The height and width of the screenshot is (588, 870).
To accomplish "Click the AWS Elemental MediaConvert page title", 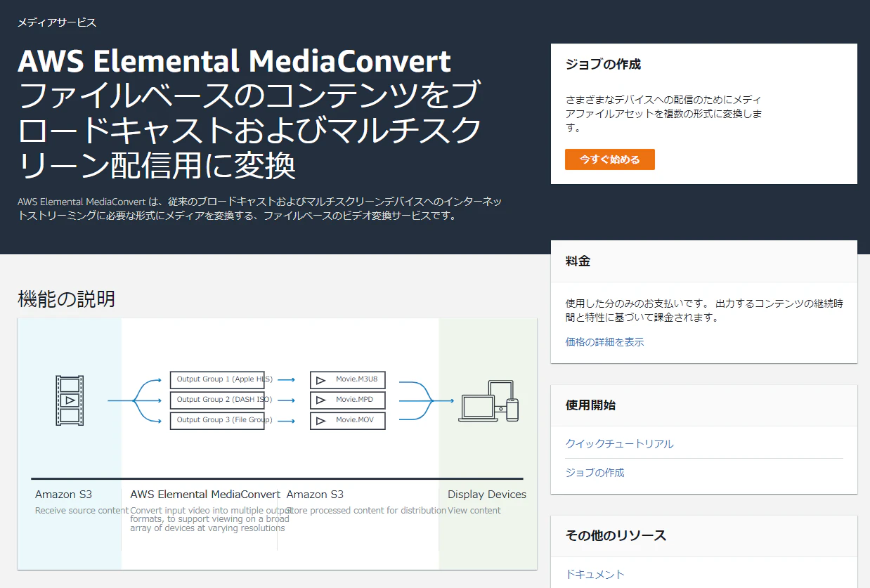I will coord(234,62).
